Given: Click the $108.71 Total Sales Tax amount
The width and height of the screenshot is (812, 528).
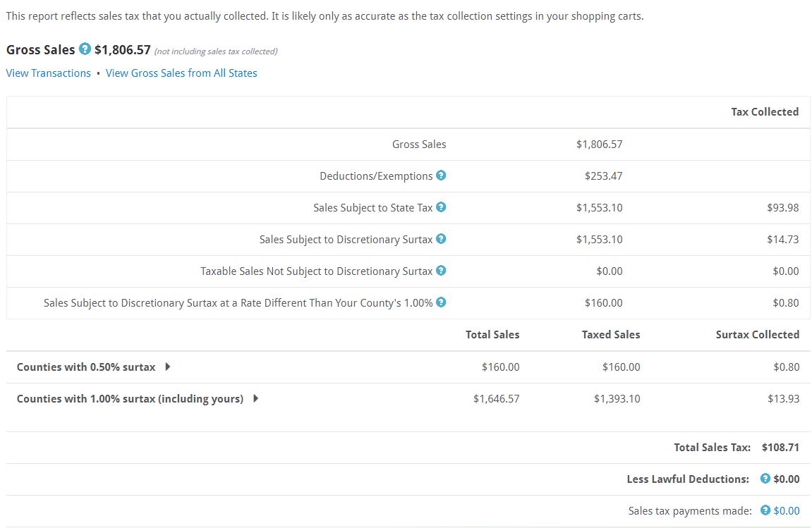Looking at the screenshot, I should (x=780, y=447).
